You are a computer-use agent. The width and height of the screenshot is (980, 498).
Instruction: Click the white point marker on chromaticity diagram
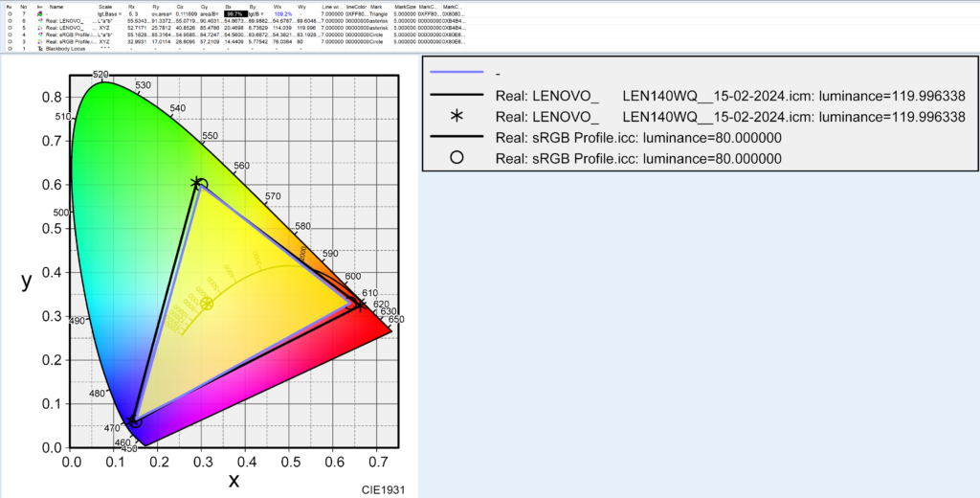click(x=207, y=304)
